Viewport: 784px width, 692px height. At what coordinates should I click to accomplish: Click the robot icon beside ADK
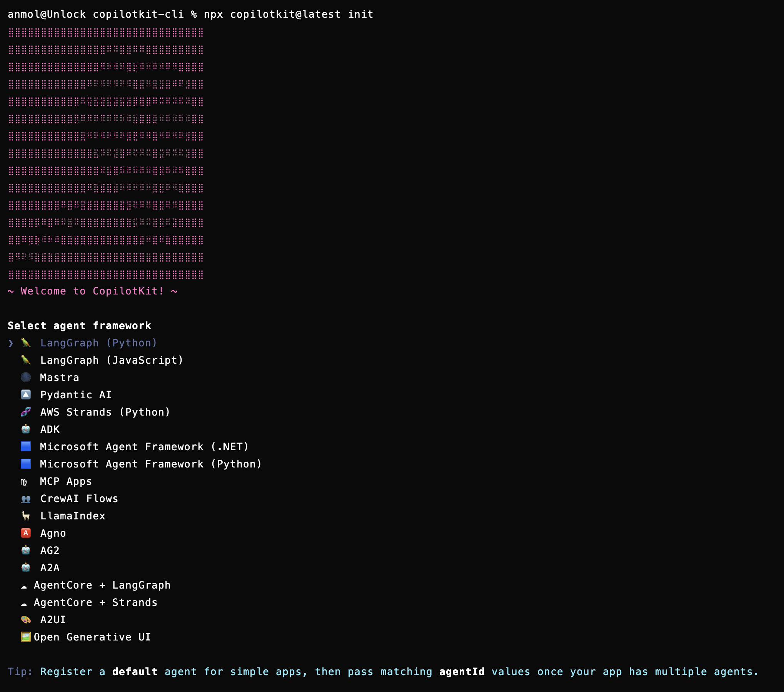26,429
